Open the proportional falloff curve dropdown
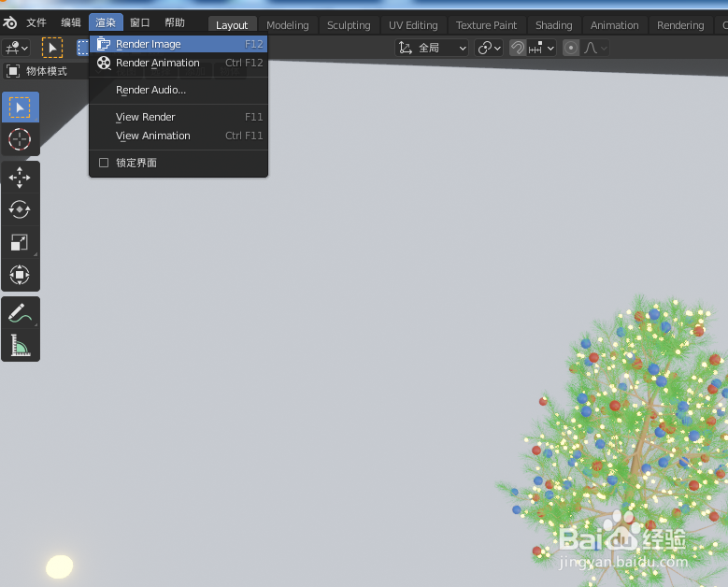This screenshot has height=587, width=728. tap(595, 48)
